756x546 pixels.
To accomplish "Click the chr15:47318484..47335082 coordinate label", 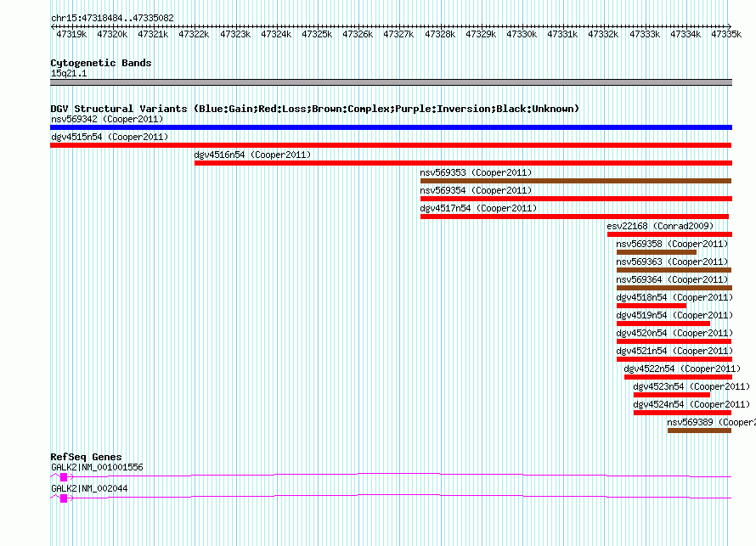I will pos(112,18).
